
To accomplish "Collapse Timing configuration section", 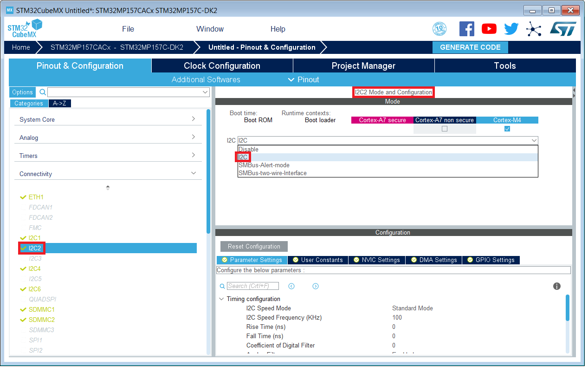I will click(221, 299).
